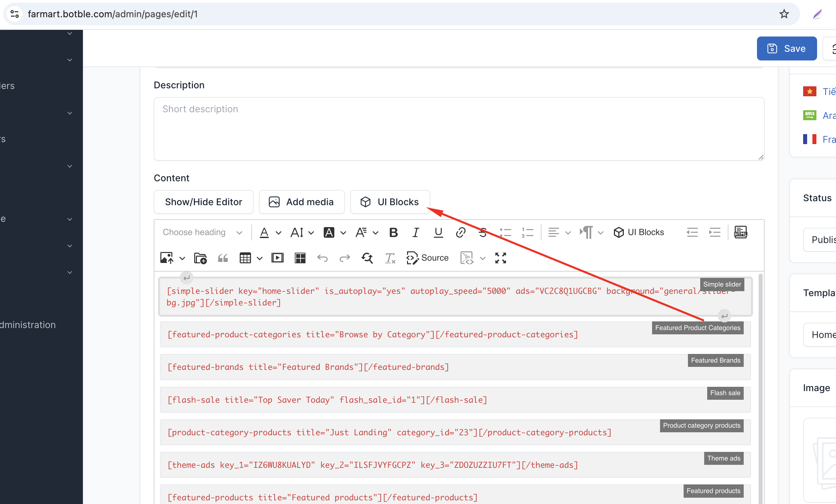The image size is (836, 504).
Task: Insert paragraph before the simple slider block
Action: pos(187,278)
